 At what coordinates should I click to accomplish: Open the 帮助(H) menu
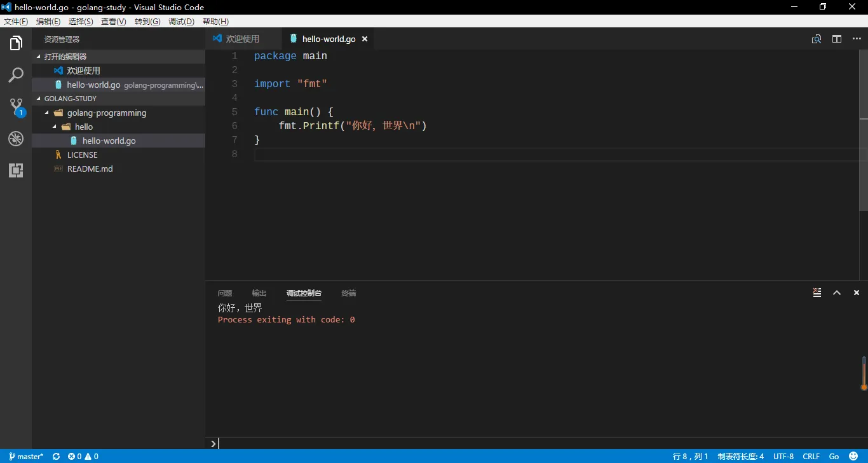[215, 21]
